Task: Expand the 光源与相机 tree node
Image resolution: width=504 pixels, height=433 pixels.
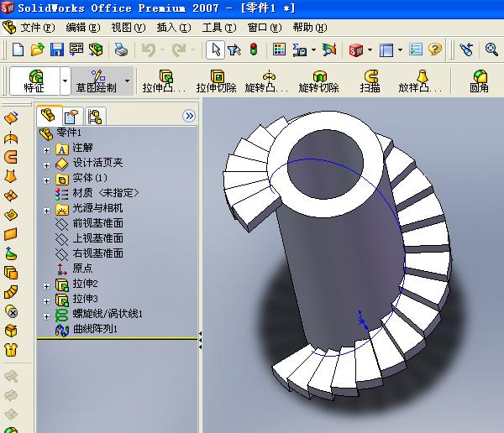Action: [46, 211]
